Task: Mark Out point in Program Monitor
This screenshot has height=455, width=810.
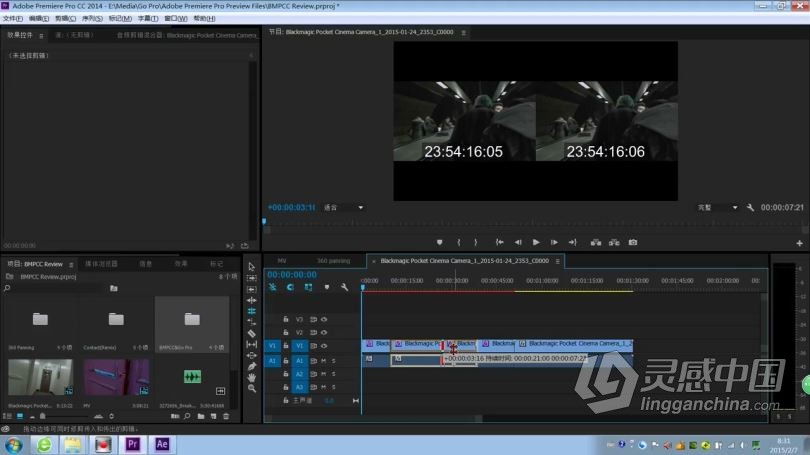Action: pyautogui.click(x=476, y=242)
